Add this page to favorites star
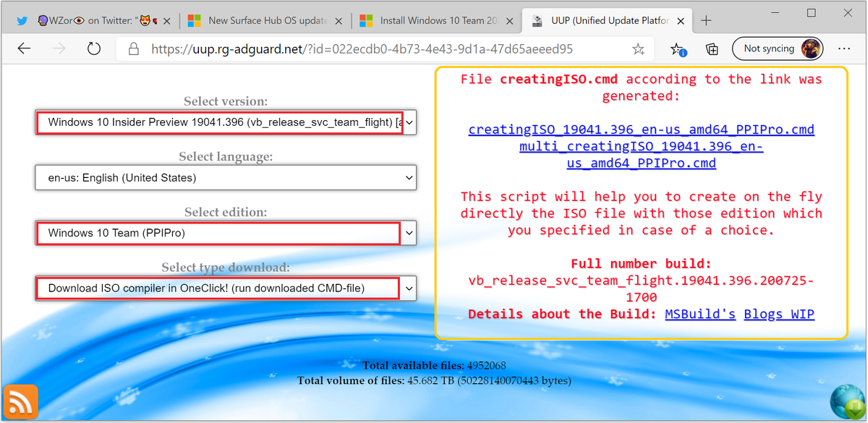The image size is (868, 423). pos(638,49)
